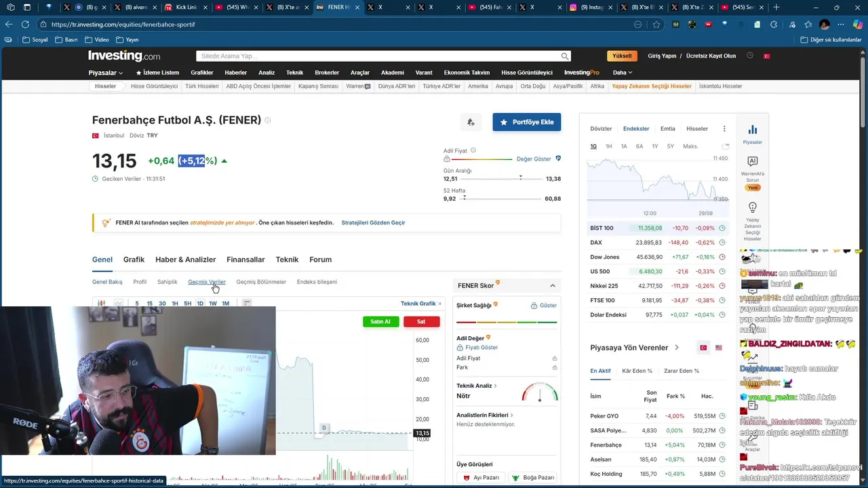Click the browser back arrow
Screen dimensions: 868x488
click(x=9, y=24)
